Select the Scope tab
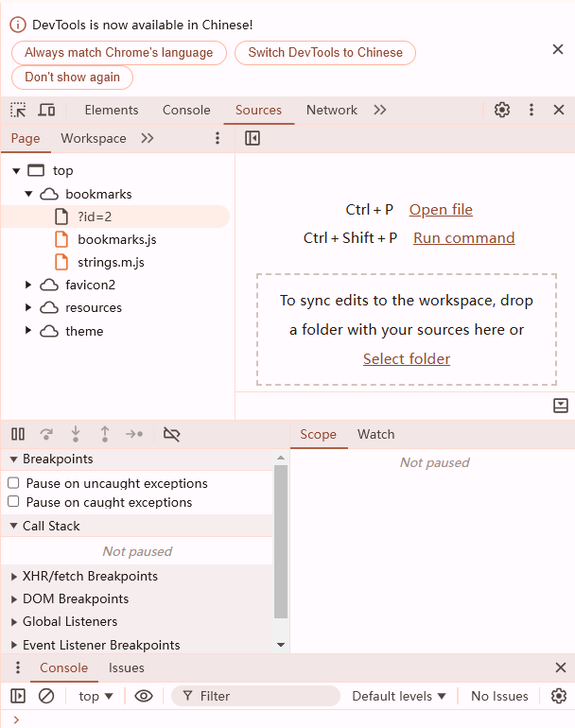Viewport: 575px width, 728px height. (x=318, y=434)
